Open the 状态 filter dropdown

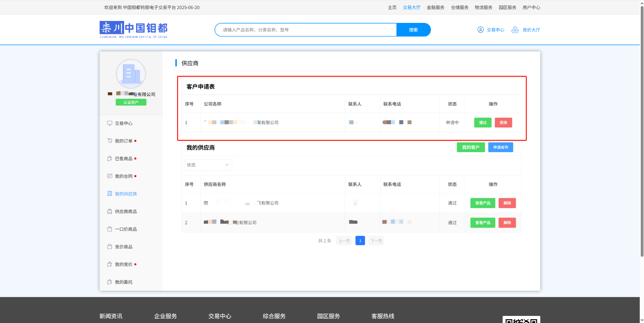tap(208, 165)
